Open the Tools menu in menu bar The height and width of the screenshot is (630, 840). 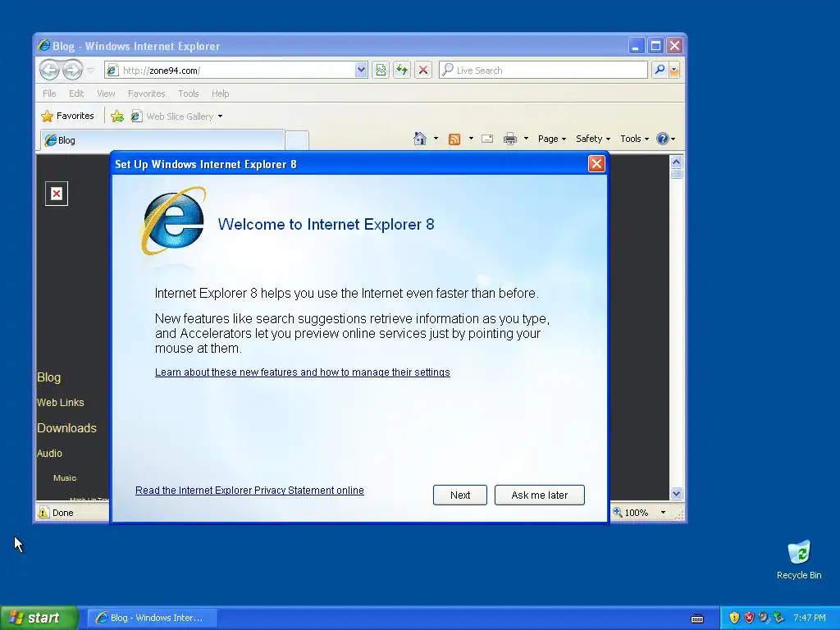(188, 94)
